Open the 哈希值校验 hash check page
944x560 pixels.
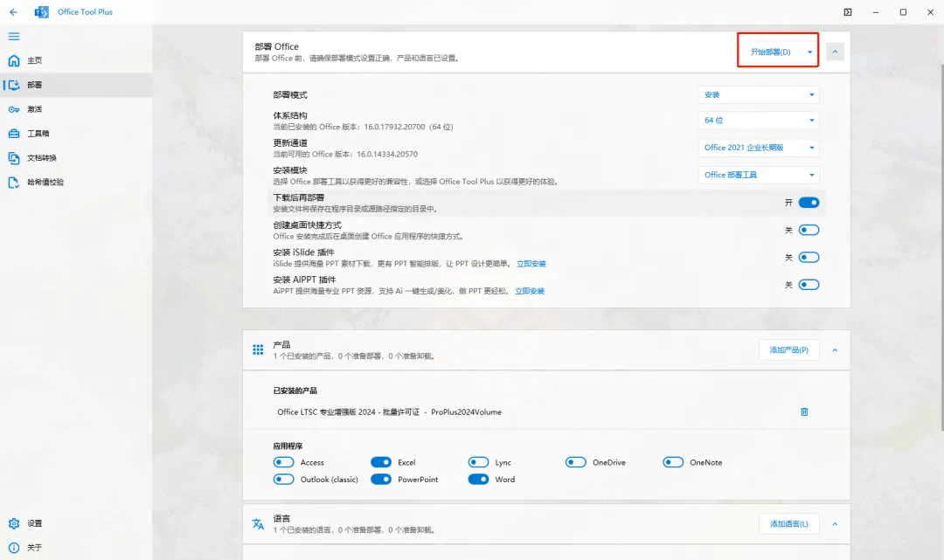(76, 183)
